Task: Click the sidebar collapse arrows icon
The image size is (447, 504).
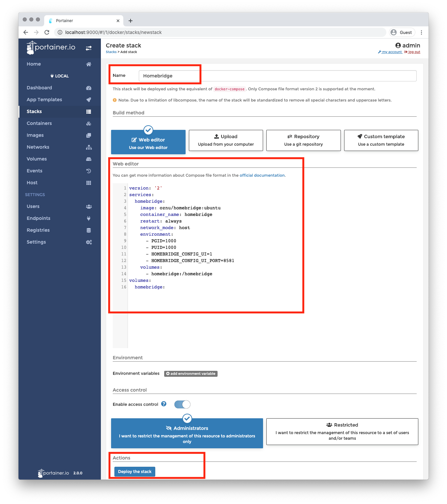Action: point(89,48)
